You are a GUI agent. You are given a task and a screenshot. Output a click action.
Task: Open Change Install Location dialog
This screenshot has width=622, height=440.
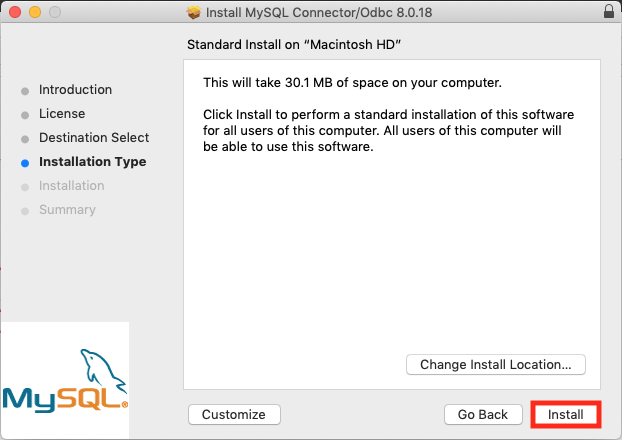click(x=495, y=365)
